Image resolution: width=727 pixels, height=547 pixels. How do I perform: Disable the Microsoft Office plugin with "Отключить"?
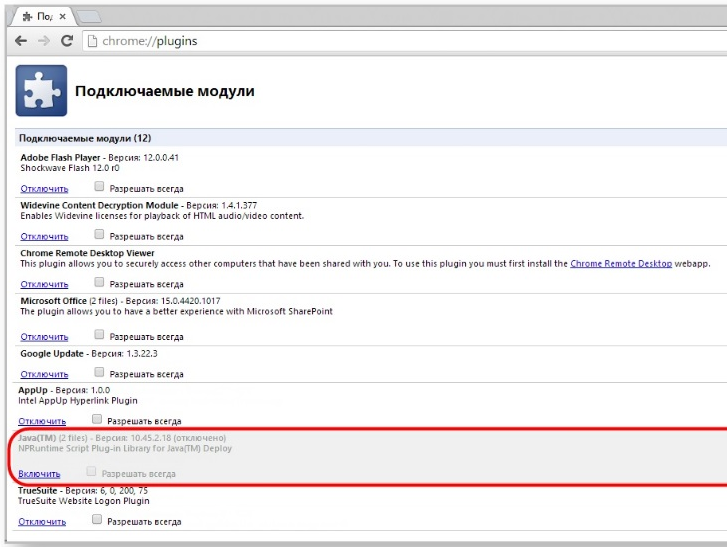[44, 338]
